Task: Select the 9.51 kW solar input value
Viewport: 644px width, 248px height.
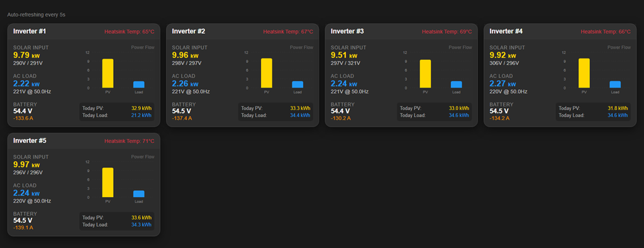Action: [x=344, y=55]
